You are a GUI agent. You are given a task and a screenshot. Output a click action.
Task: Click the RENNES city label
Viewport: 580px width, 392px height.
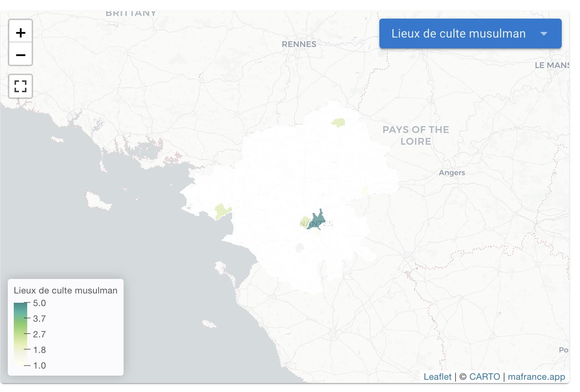click(x=299, y=44)
